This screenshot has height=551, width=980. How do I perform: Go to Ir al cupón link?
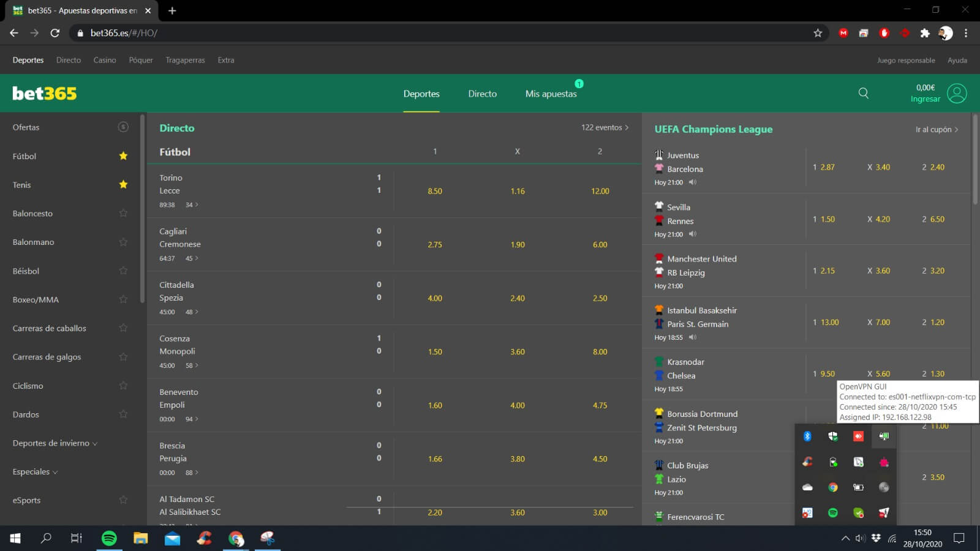[937, 129]
